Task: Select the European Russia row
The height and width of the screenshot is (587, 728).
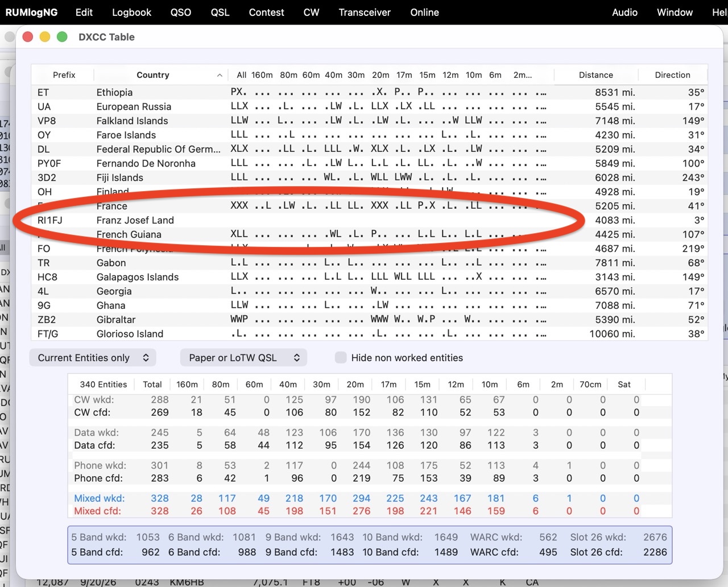Action: [x=369, y=106]
